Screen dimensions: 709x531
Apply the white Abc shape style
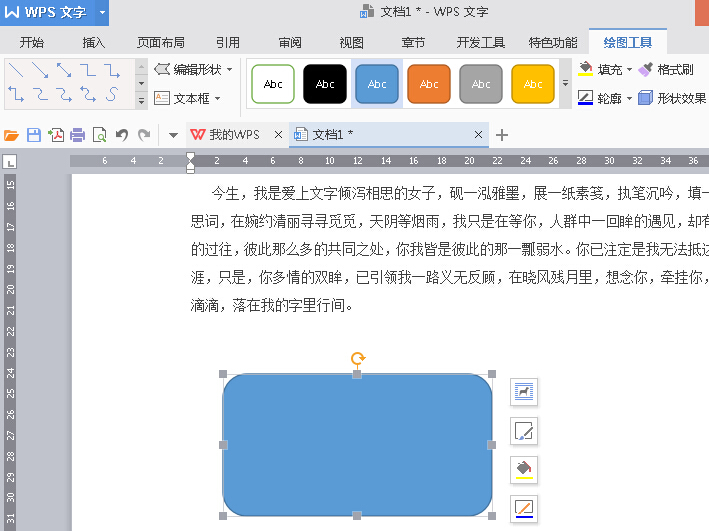pos(273,84)
